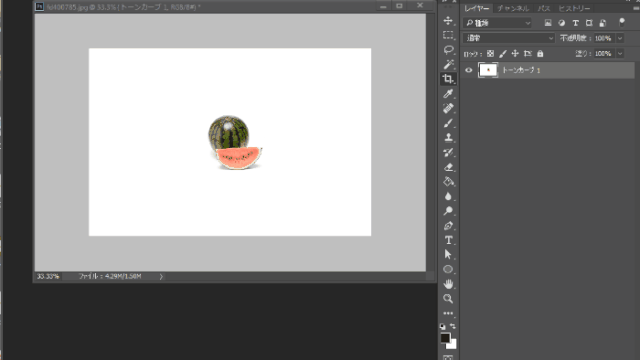Select the Eraser tool
Viewport: 640px width, 360px height.
click(x=448, y=167)
